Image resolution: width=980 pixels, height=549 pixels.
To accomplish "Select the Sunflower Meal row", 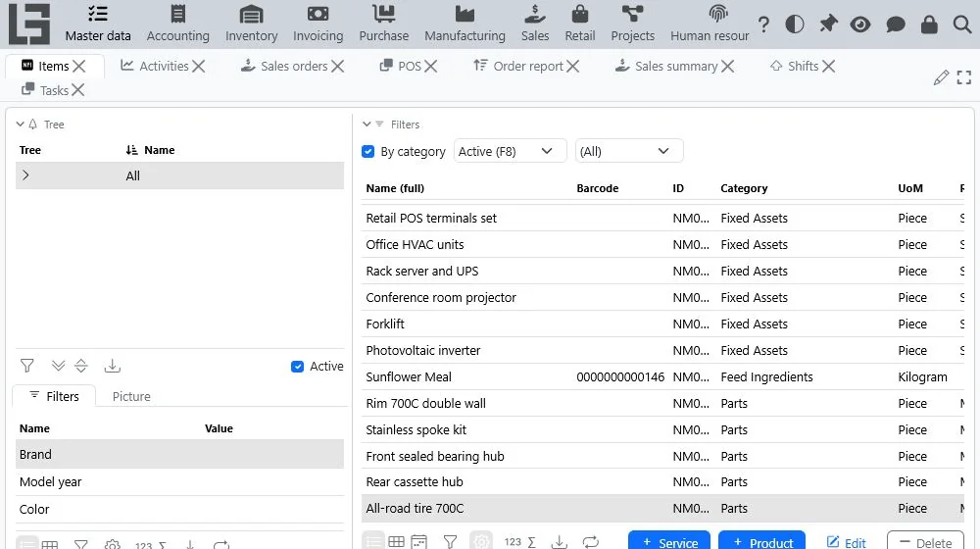I will 662,377.
